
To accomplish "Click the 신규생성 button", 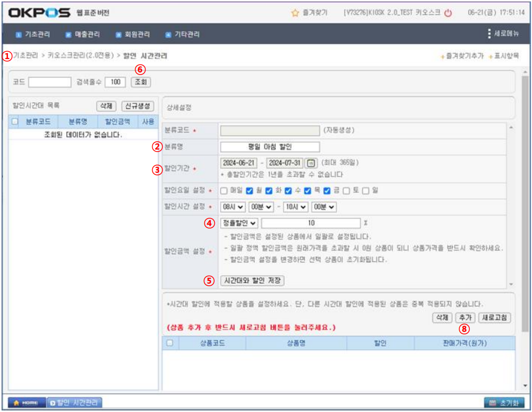I will point(138,106).
